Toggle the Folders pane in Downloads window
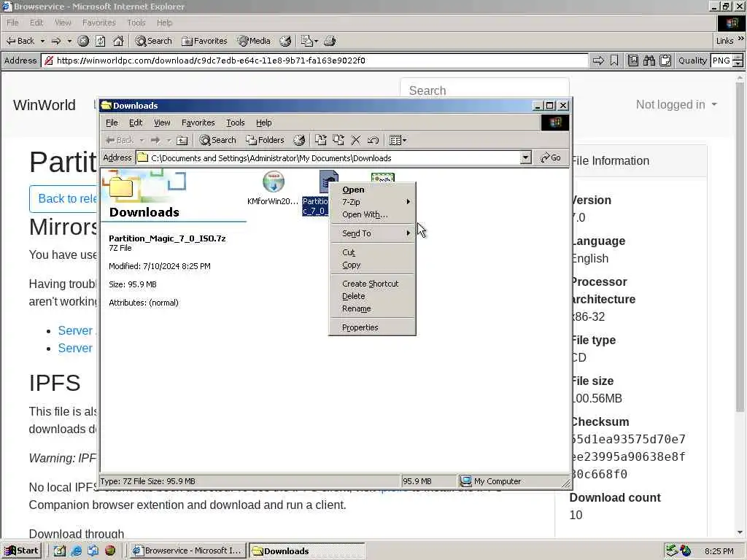Viewport: 747px width, 560px height. pos(265,140)
